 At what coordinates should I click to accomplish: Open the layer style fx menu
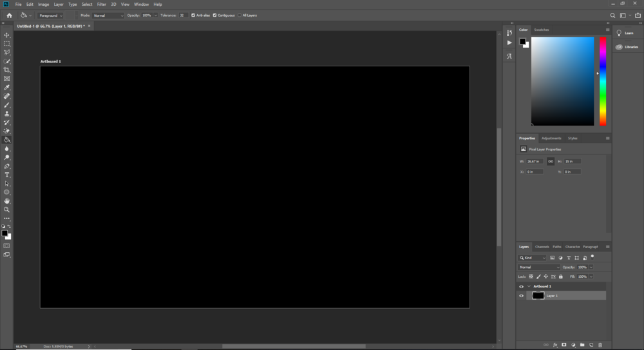pyautogui.click(x=555, y=345)
